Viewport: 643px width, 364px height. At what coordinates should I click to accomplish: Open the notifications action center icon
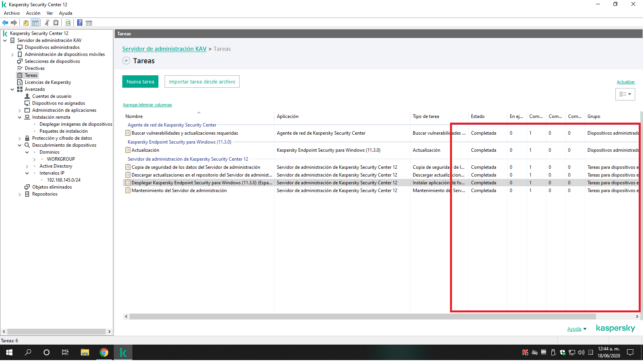(x=630, y=352)
